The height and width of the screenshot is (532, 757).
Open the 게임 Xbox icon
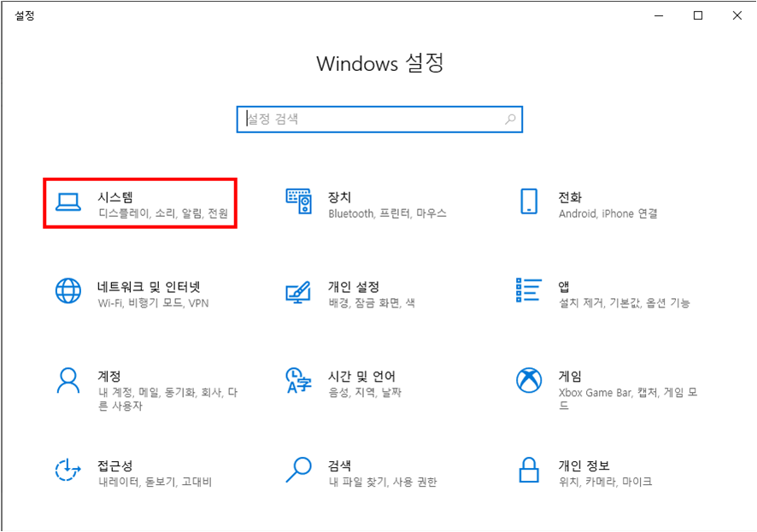point(529,380)
